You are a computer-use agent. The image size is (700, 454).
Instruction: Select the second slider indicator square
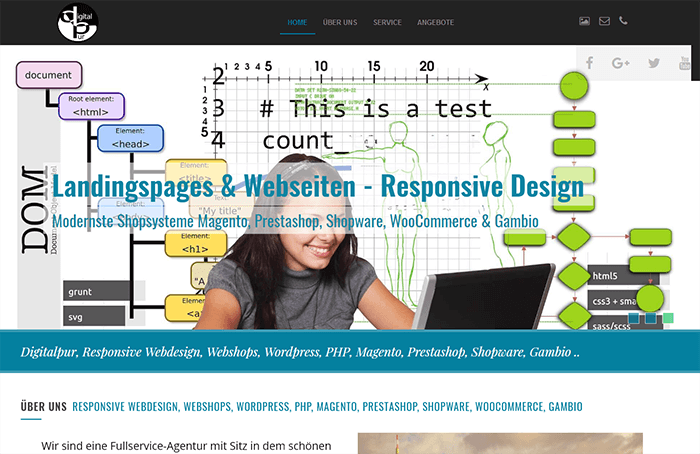651,318
